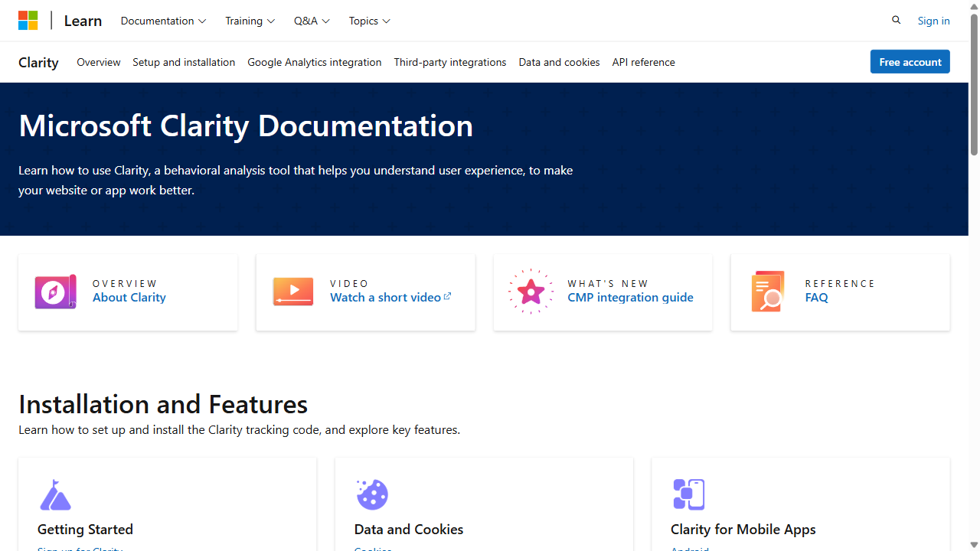Screen dimensions: 980x551
Task: Click the phone icon on Clarity for Mobile Apps
Action: tap(688, 495)
